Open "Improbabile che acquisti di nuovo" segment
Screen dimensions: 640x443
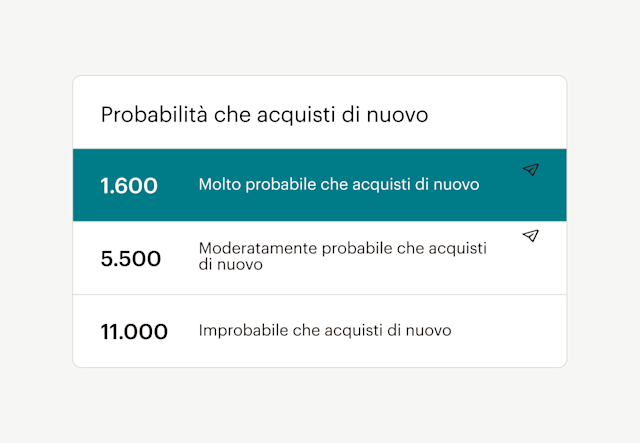click(325, 330)
